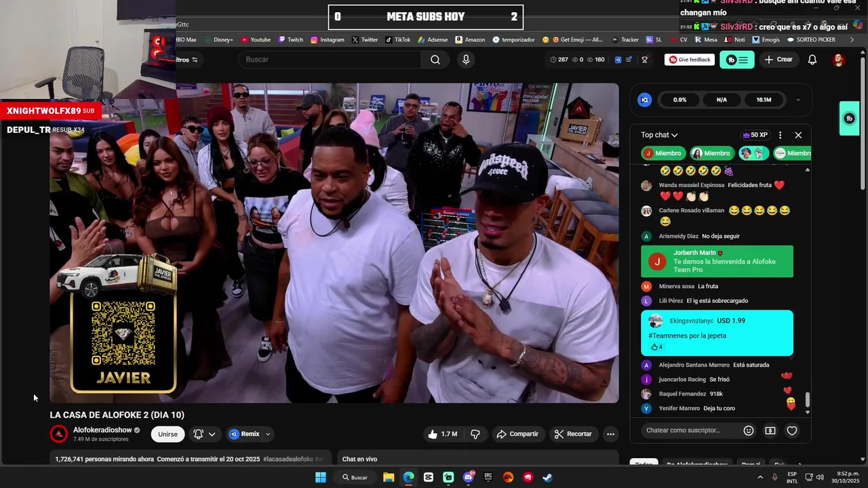The width and height of the screenshot is (868, 488).
Task: Click the Compartir share button
Action: pyautogui.click(x=517, y=434)
